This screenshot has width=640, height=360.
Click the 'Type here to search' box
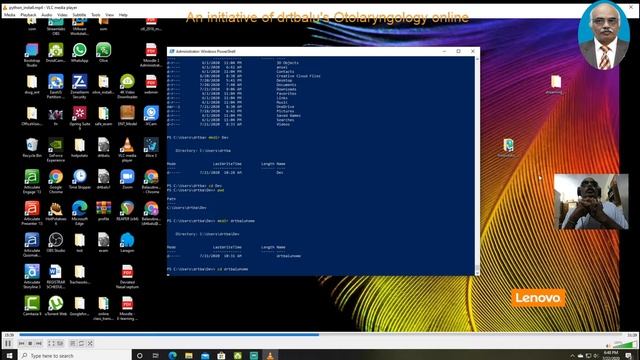coord(76,356)
